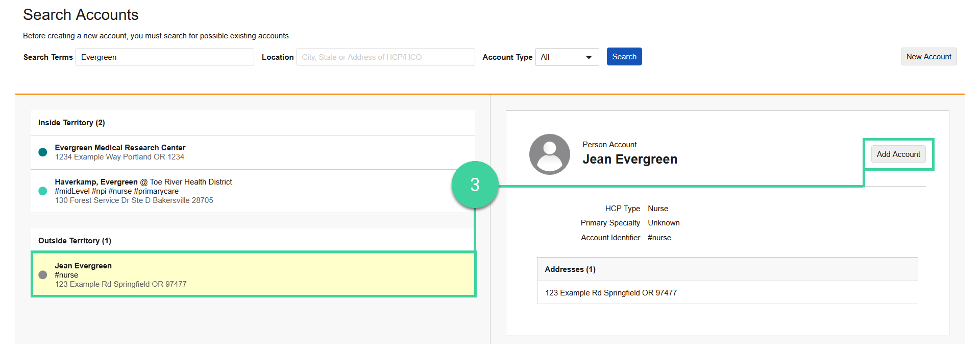The image size is (980, 344).
Task: Click the Person Account label
Action: pyautogui.click(x=609, y=145)
